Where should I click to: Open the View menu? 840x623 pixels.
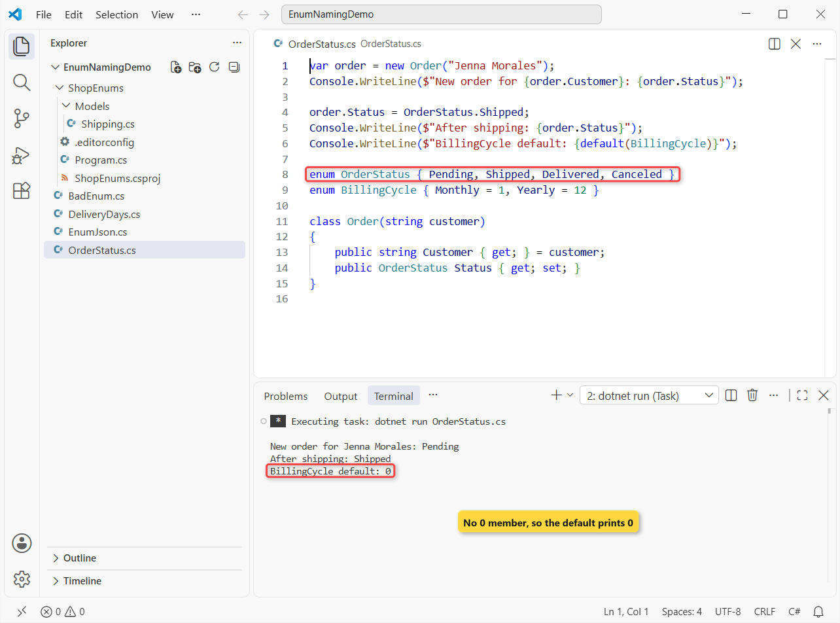coord(163,14)
